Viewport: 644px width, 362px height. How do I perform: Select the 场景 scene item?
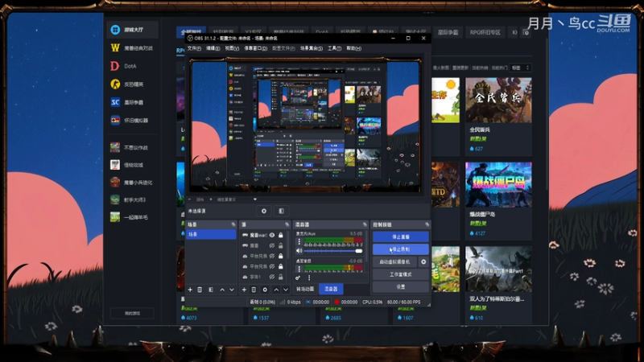point(211,234)
